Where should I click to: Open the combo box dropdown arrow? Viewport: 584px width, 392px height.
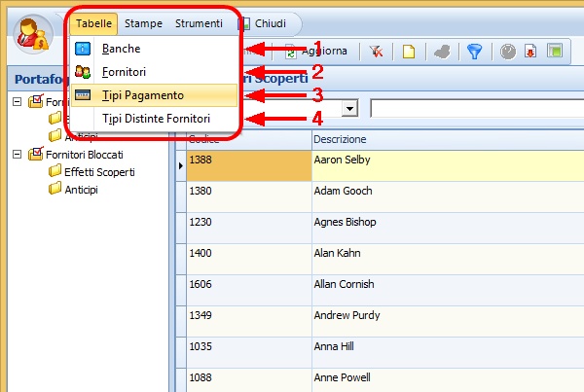(x=349, y=108)
